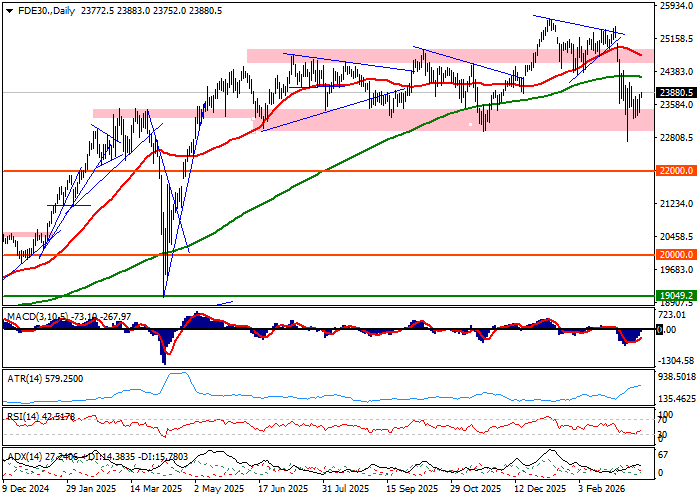Select the 20000.0 orange price level label
The width and height of the screenshot is (700, 500).
click(676, 255)
